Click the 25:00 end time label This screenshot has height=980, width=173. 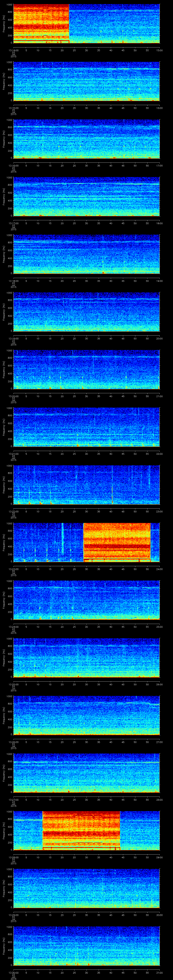pyautogui.click(x=159, y=627)
